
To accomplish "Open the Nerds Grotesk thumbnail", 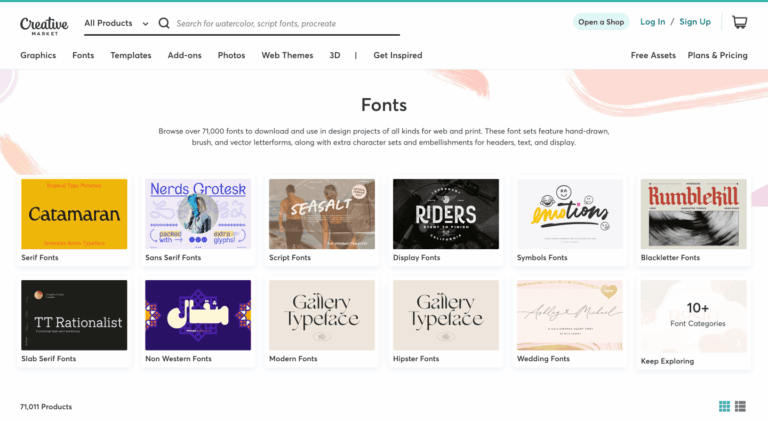I will tap(198, 214).
